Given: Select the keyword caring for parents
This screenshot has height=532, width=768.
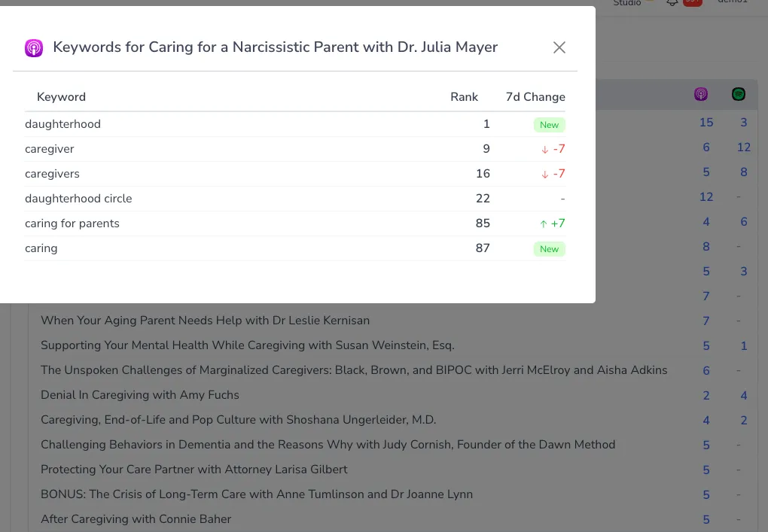Looking at the screenshot, I should click(x=72, y=223).
